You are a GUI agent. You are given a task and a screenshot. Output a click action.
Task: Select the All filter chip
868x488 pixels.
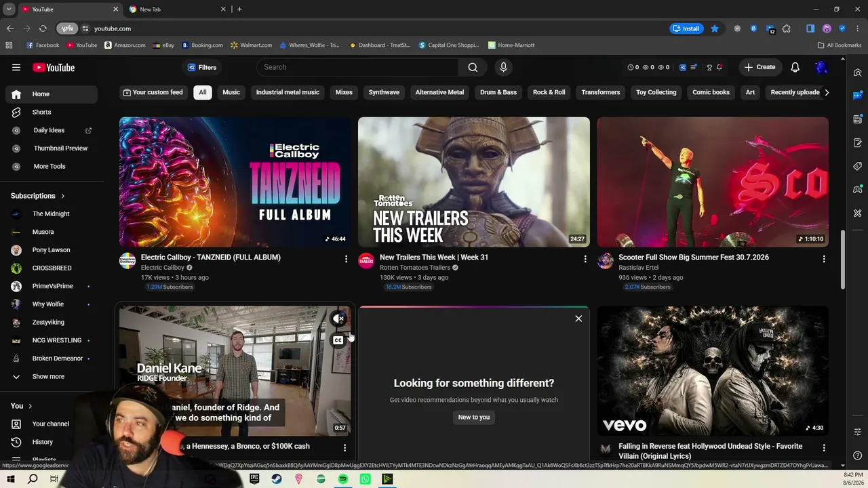pyautogui.click(x=202, y=92)
